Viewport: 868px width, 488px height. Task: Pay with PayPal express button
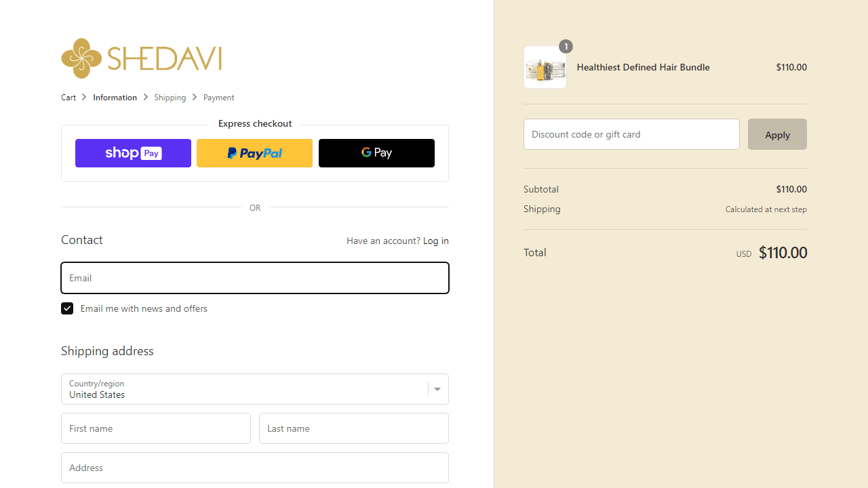pyautogui.click(x=254, y=153)
